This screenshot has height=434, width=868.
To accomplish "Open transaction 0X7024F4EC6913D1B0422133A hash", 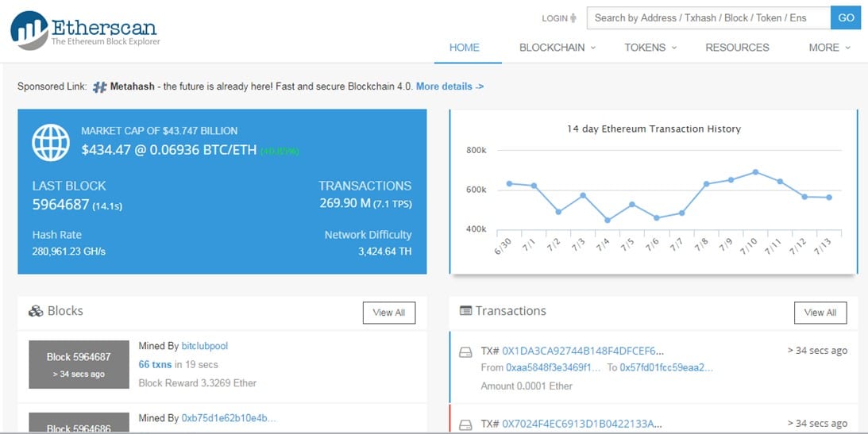I will [x=582, y=424].
